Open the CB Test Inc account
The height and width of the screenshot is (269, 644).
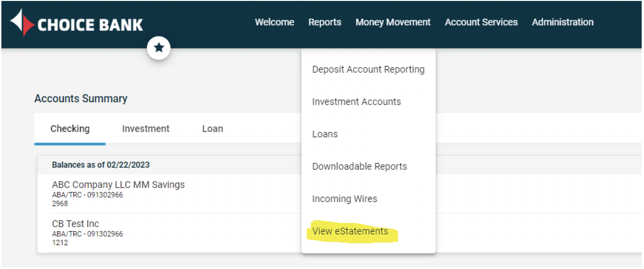pos(76,224)
